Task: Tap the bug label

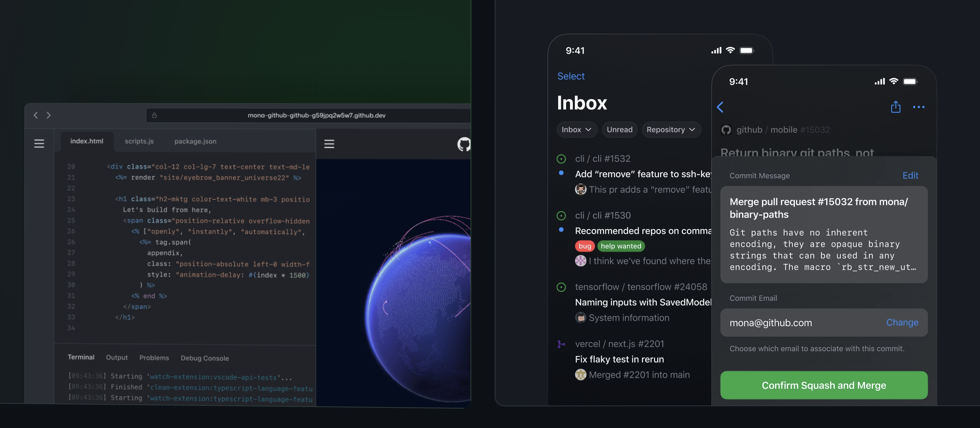Action: tap(585, 246)
